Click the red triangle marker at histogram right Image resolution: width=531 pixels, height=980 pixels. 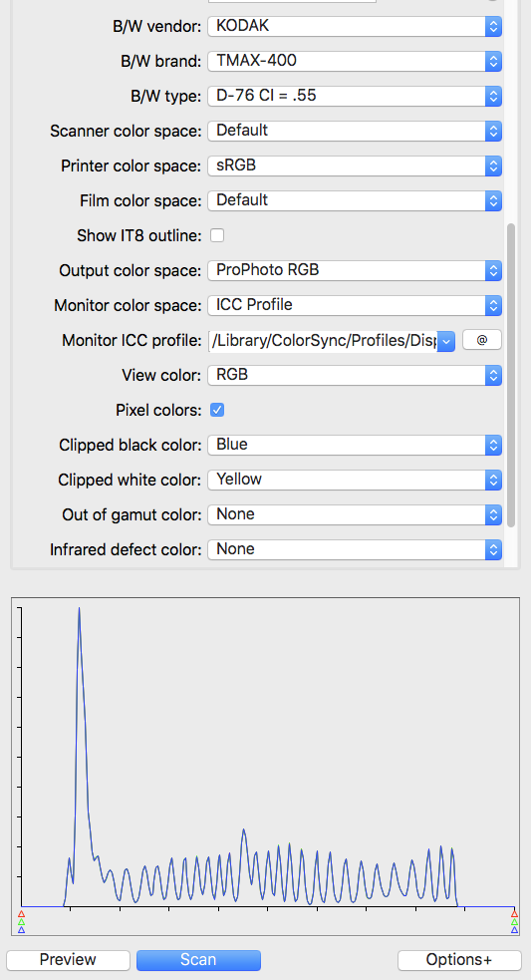[x=514, y=914]
